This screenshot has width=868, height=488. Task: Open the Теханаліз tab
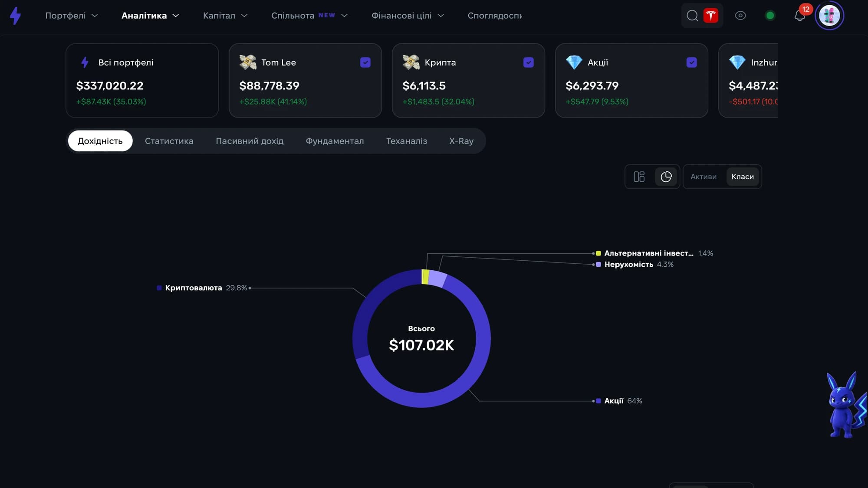pyautogui.click(x=407, y=141)
